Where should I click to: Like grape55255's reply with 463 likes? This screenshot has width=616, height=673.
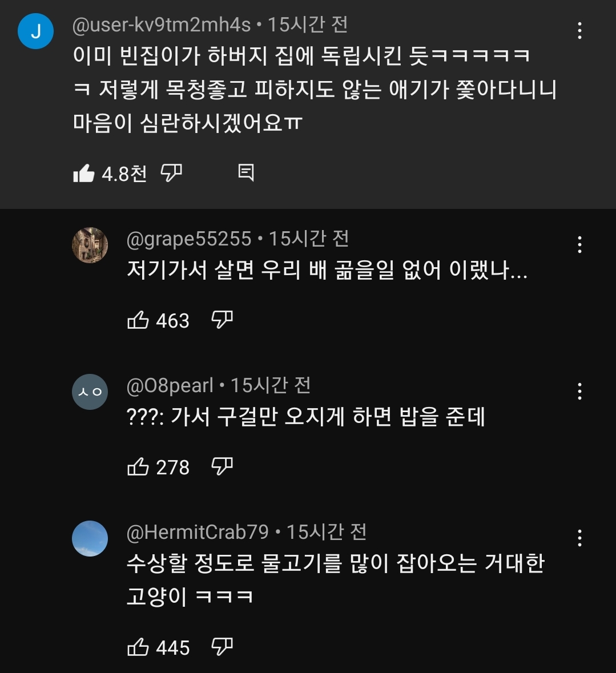(x=138, y=320)
